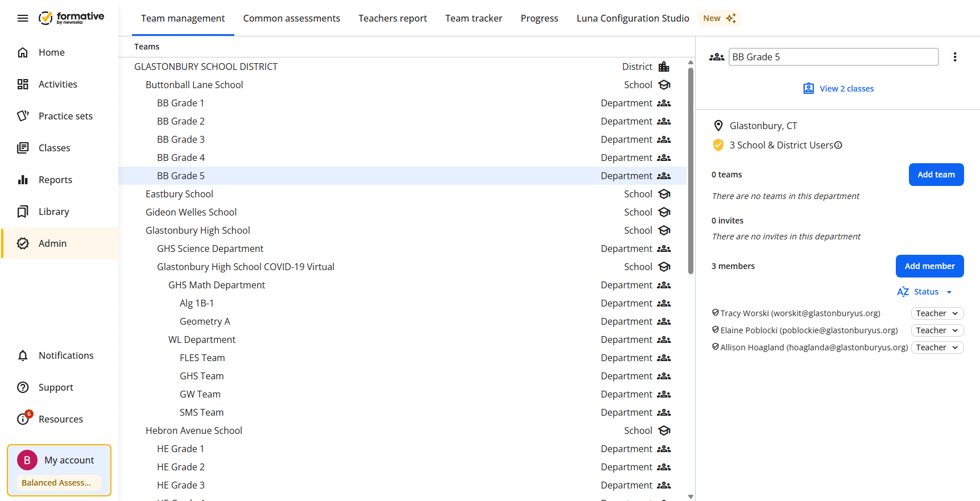The image size is (980, 501).
Task: Click the Add team button
Action: (x=936, y=175)
